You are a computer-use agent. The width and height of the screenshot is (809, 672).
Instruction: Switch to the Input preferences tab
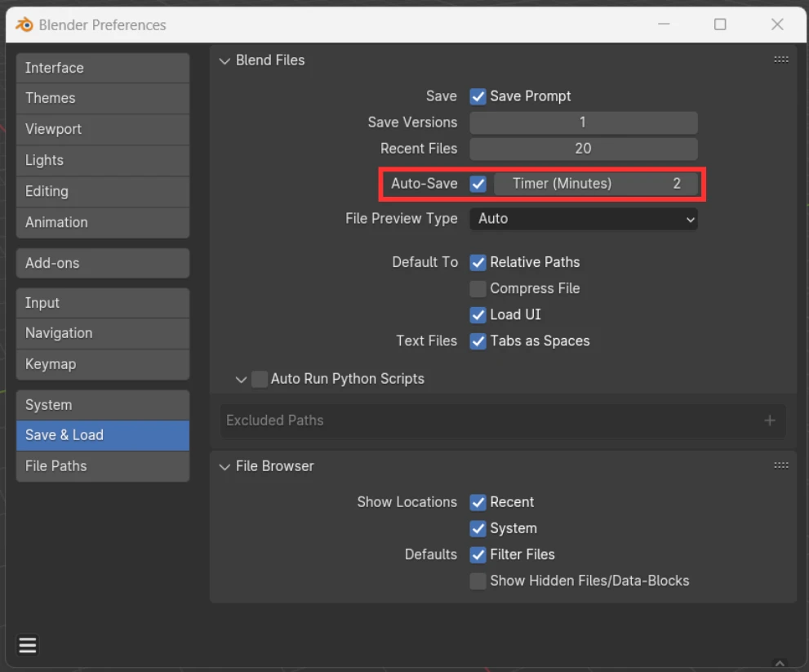[103, 303]
